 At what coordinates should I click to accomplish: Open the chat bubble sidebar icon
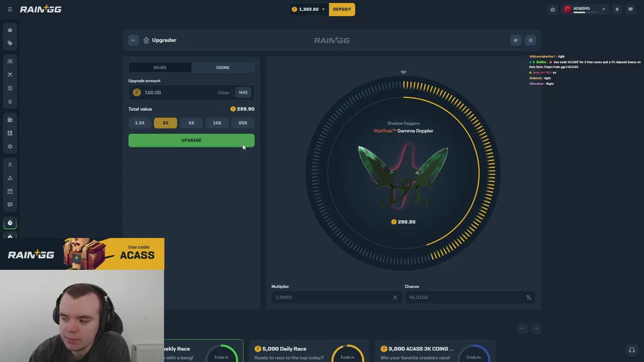coord(10,205)
